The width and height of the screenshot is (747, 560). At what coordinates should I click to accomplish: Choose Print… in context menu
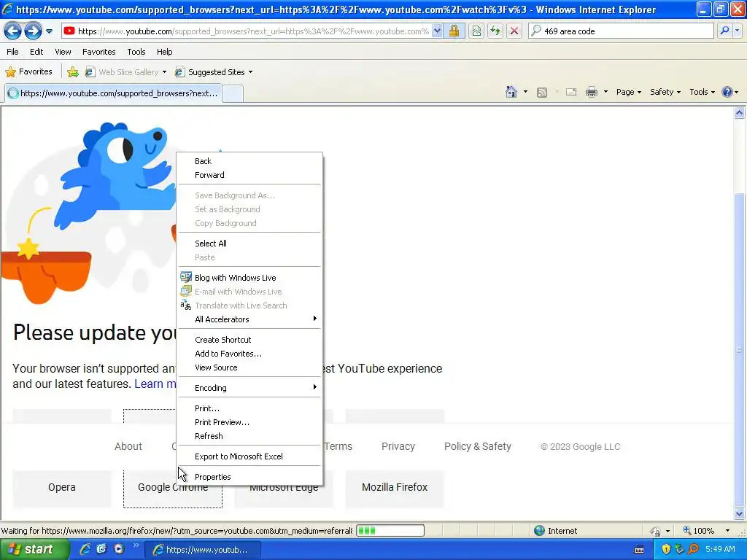[x=249, y=408]
